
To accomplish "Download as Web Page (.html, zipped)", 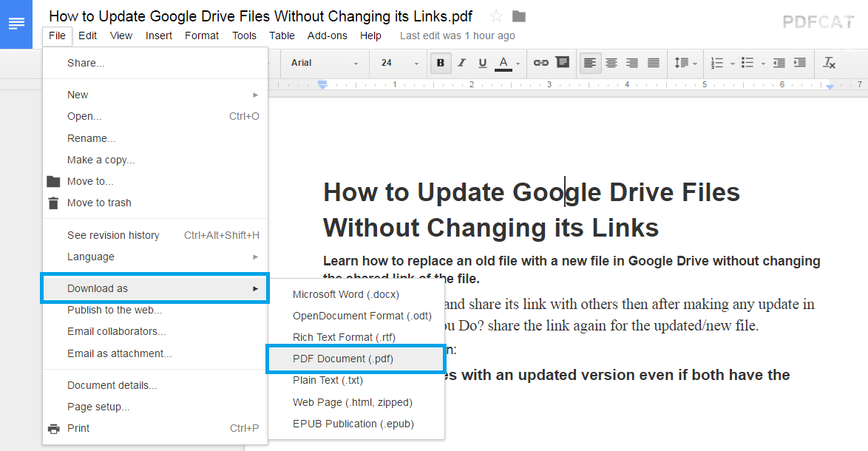I will tap(356, 402).
